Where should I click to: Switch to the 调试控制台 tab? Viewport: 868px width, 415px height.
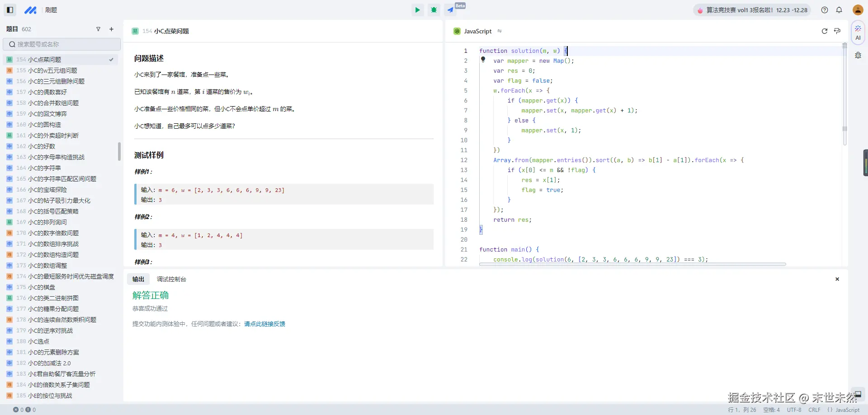[171, 279]
